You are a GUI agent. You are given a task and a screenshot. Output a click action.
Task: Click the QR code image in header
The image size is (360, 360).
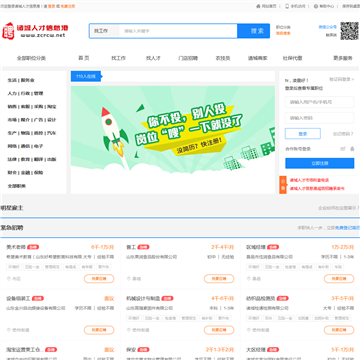[x=349, y=31]
